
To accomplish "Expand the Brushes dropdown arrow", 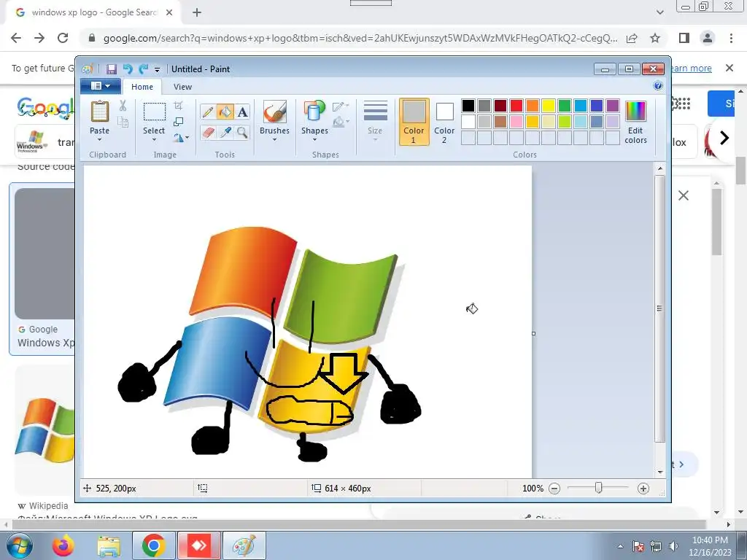I will [274, 139].
